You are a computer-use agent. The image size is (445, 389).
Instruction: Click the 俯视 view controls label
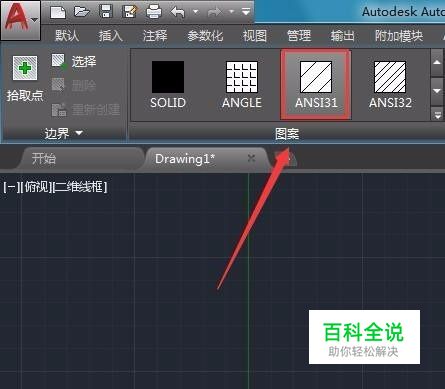pyautogui.click(x=36, y=187)
